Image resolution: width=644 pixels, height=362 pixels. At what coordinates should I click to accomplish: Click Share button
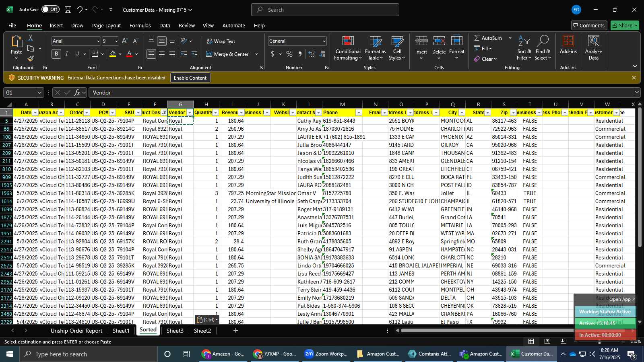624,25
